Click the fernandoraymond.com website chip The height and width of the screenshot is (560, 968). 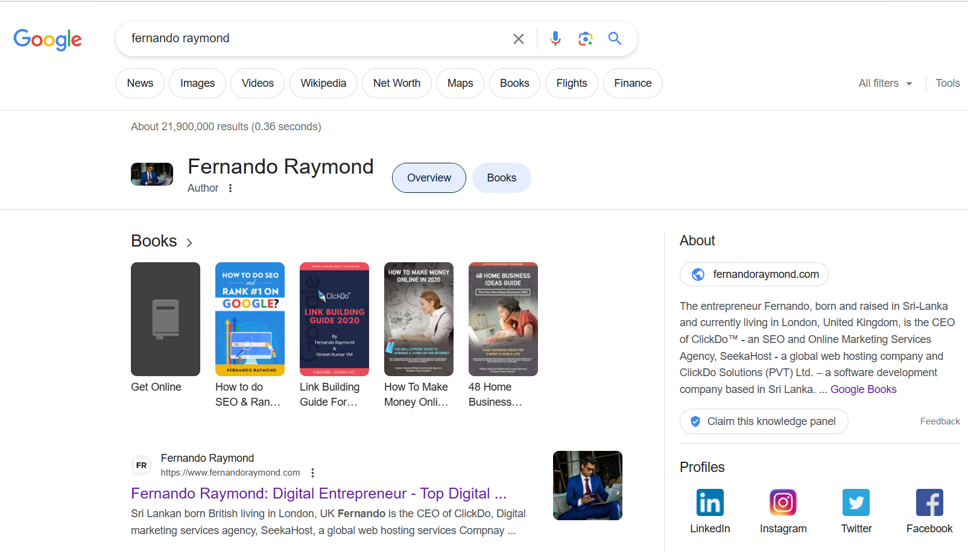(x=754, y=274)
